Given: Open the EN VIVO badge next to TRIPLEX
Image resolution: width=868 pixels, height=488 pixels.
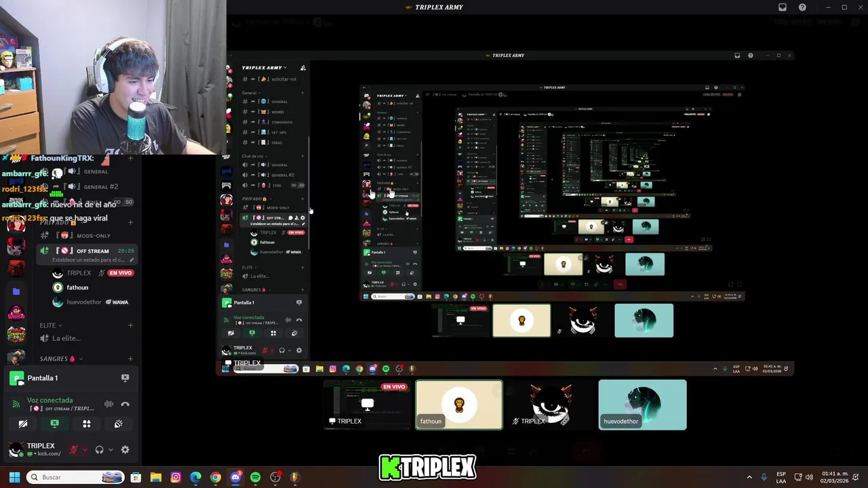Looking at the screenshot, I should click(120, 272).
